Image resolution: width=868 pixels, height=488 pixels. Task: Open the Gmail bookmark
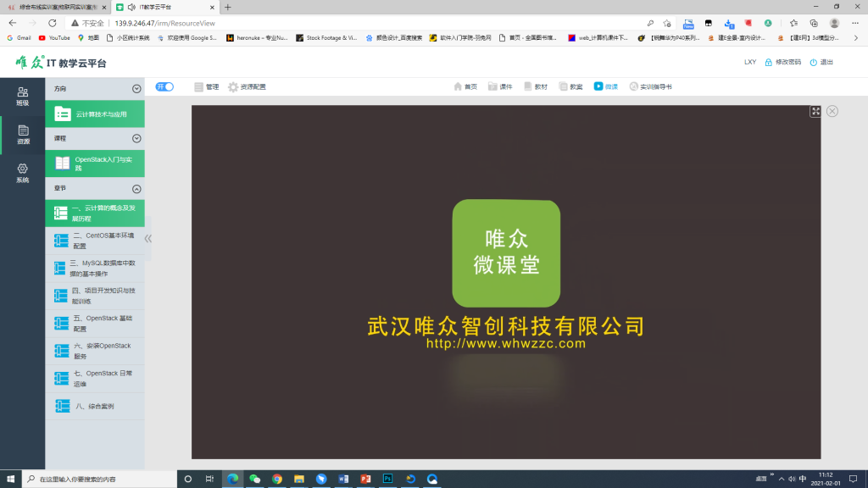coord(19,38)
